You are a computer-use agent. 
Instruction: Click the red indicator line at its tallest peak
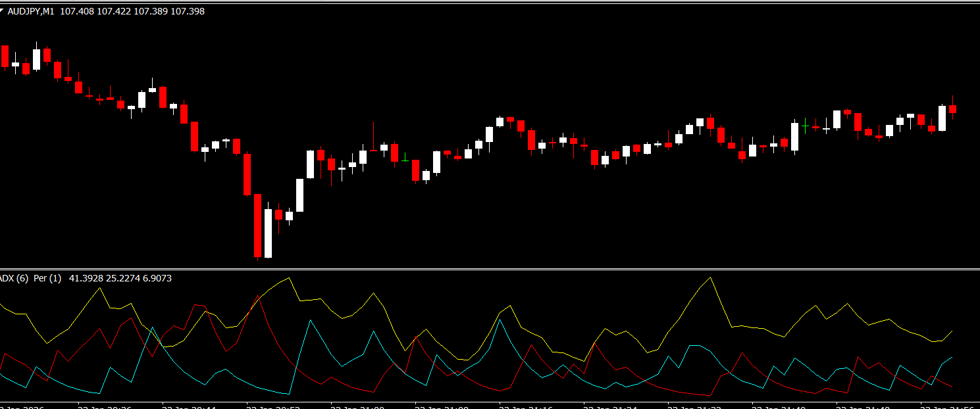257,296
